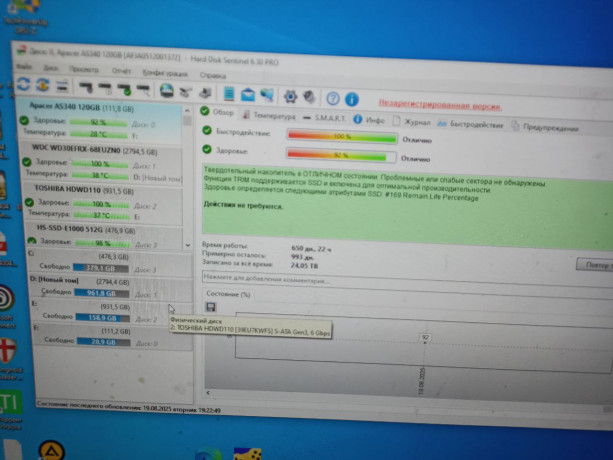
Task: Click the disk icon with magnifier
Action: pos(143,90)
